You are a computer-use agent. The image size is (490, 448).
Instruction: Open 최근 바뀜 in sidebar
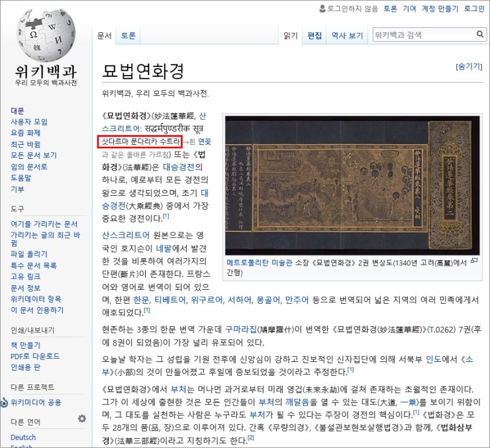(x=26, y=144)
